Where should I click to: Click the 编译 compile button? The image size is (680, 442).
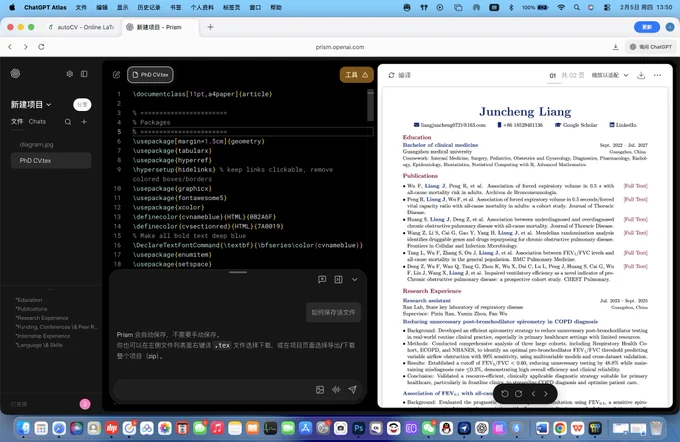(x=399, y=75)
